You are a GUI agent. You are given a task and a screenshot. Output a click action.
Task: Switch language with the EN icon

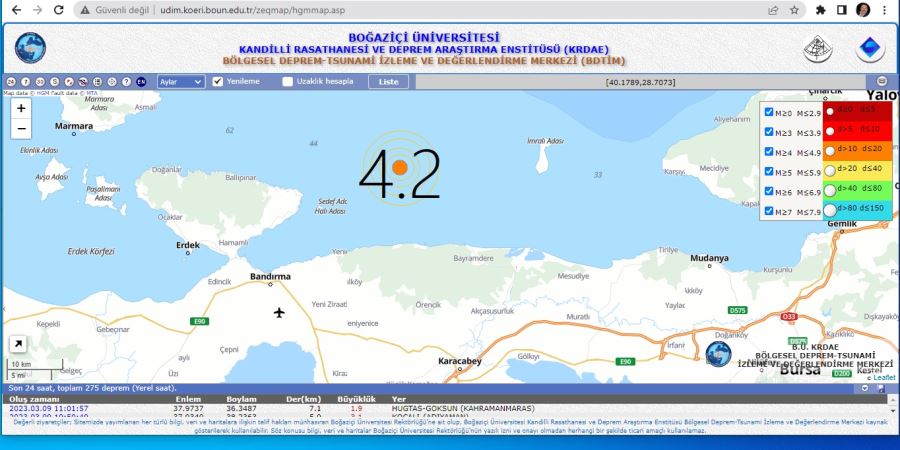[x=141, y=82]
